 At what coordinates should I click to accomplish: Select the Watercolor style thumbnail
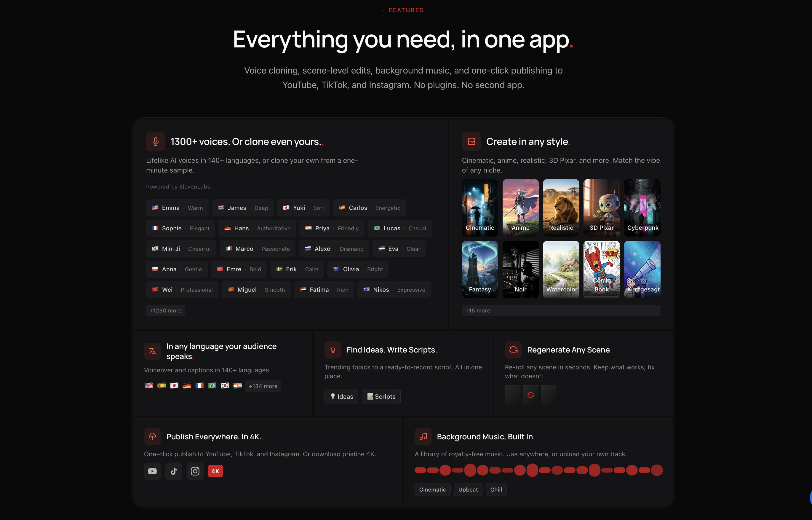tap(561, 269)
